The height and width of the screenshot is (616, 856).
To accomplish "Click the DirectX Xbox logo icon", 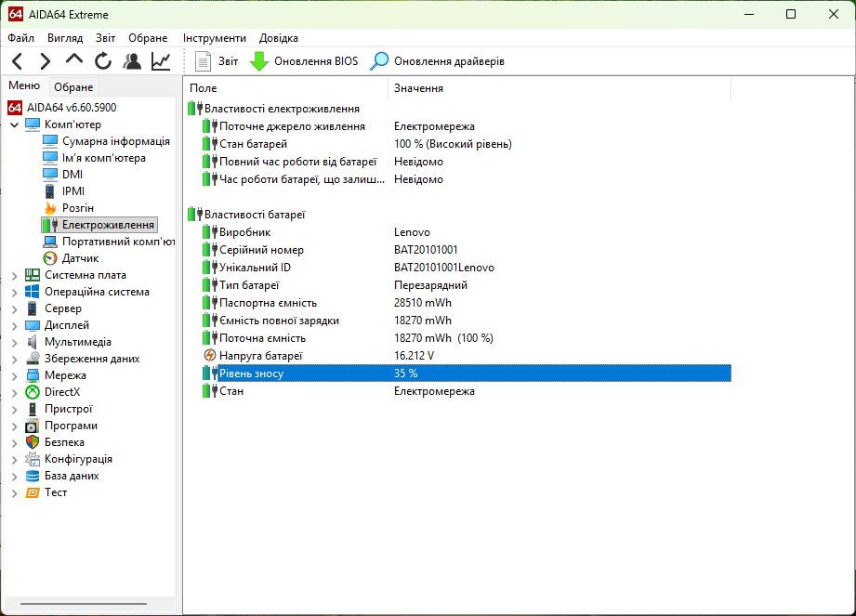I will (33, 392).
